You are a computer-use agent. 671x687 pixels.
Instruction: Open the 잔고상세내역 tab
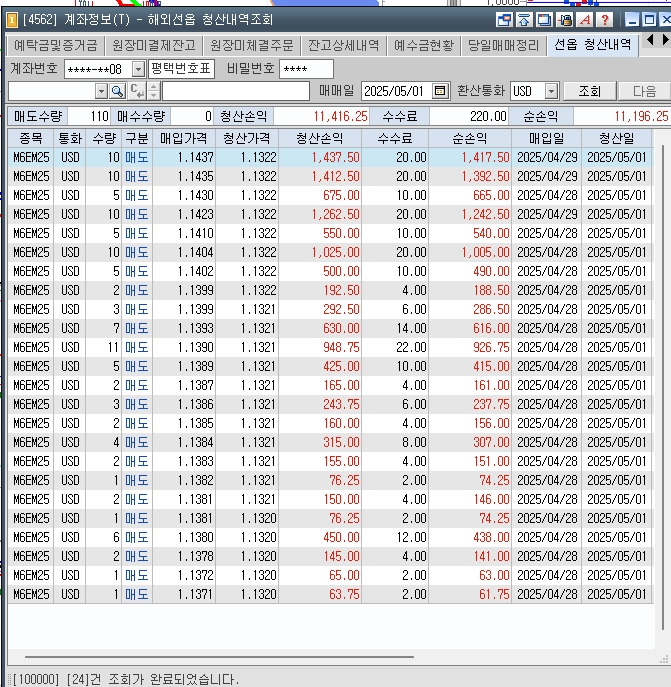pyautogui.click(x=343, y=45)
